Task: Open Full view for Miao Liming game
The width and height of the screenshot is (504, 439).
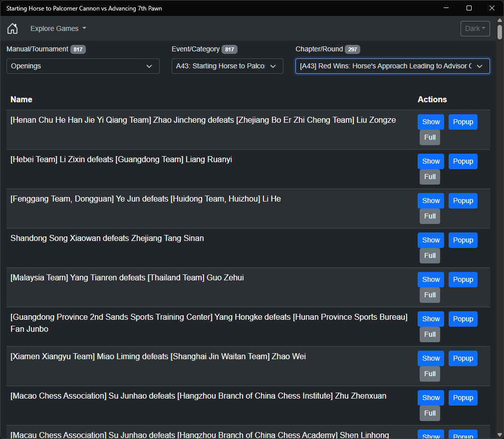Action: click(430, 374)
